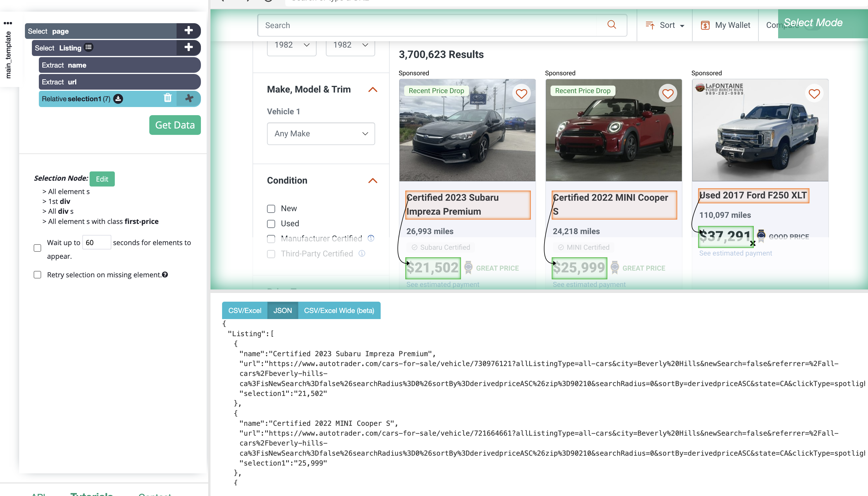The width and height of the screenshot is (868, 496).
Task: Check the Used condition filter
Action: [271, 223]
